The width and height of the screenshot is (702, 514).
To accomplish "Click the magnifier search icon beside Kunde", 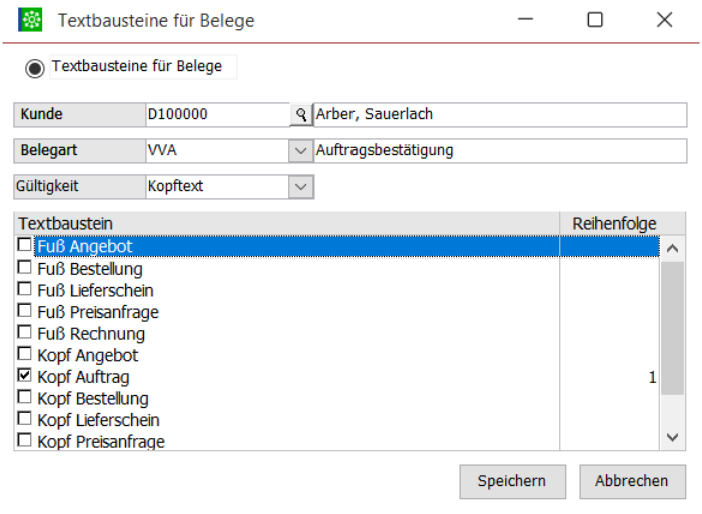I will [299, 115].
